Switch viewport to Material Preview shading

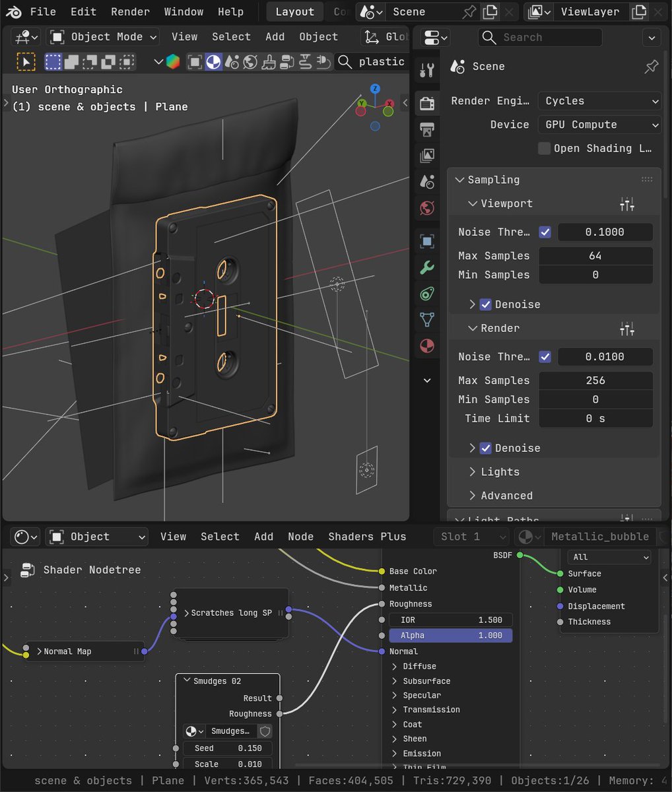213,61
